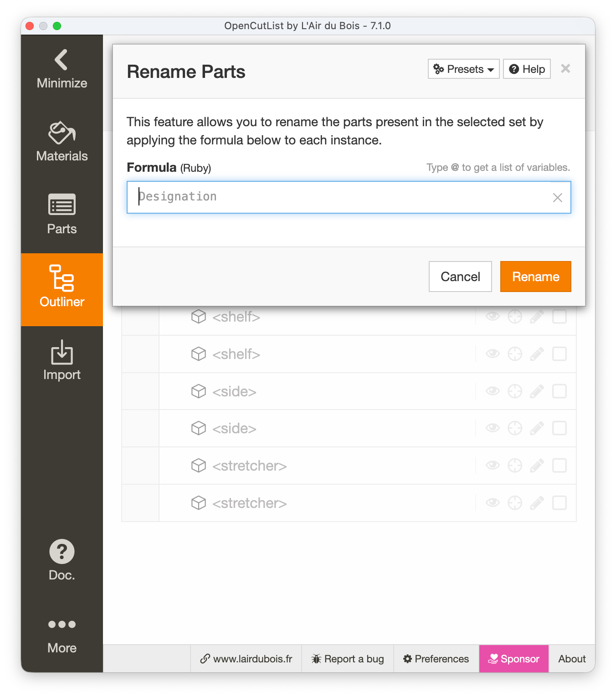Image resolution: width=616 pixels, height=697 pixels.
Task: Minimize the OpenCutList panel
Action: (x=62, y=69)
